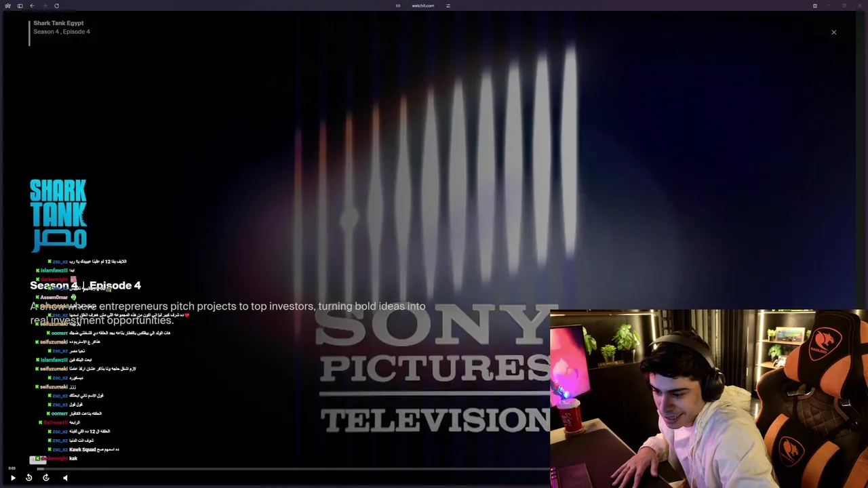Image resolution: width=868 pixels, height=488 pixels.
Task: Skip forward 10 seconds in video
Action: pos(45,478)
